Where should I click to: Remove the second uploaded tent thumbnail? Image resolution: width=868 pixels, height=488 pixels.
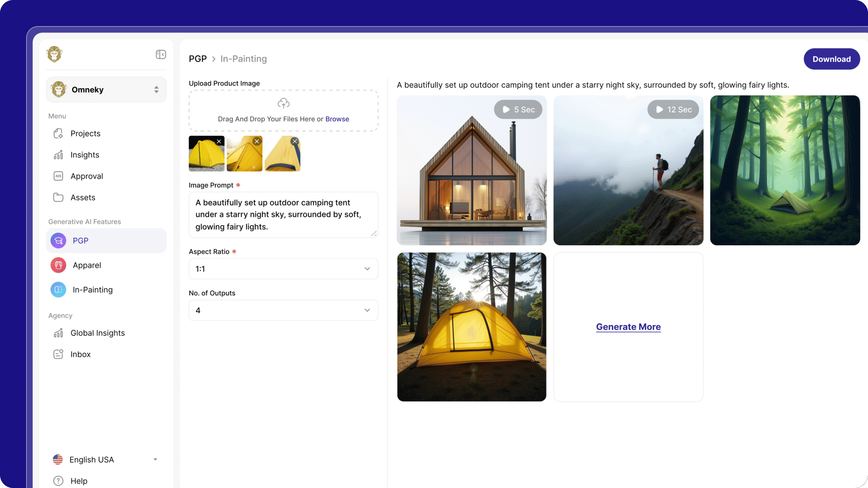point(257,142)
